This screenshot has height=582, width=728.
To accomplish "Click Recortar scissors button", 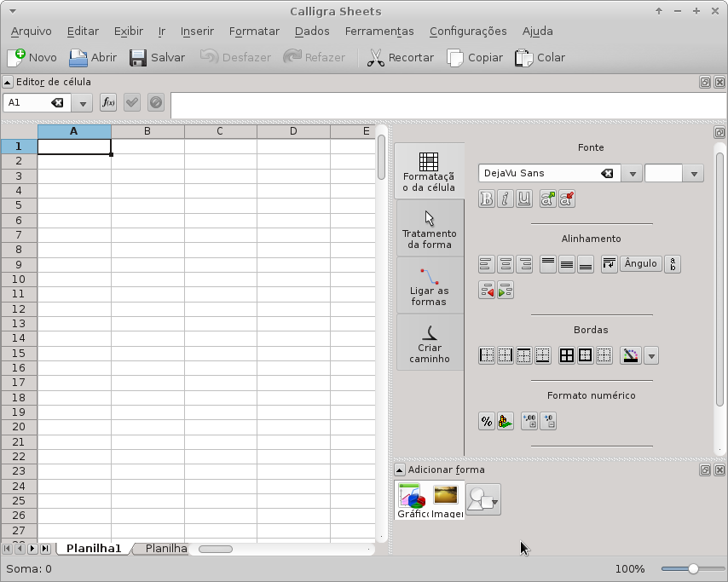I will [x=400, y=58].
